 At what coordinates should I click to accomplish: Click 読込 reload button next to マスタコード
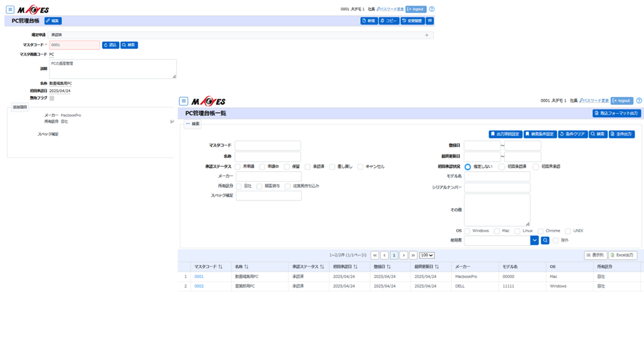[110, 45]
